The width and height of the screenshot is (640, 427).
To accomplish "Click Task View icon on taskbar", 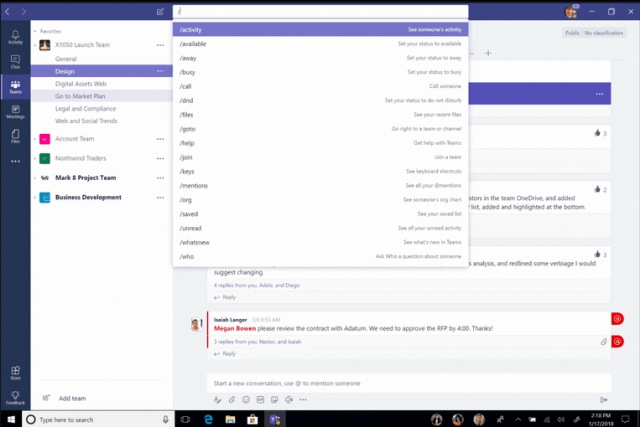I will point(185,419).
